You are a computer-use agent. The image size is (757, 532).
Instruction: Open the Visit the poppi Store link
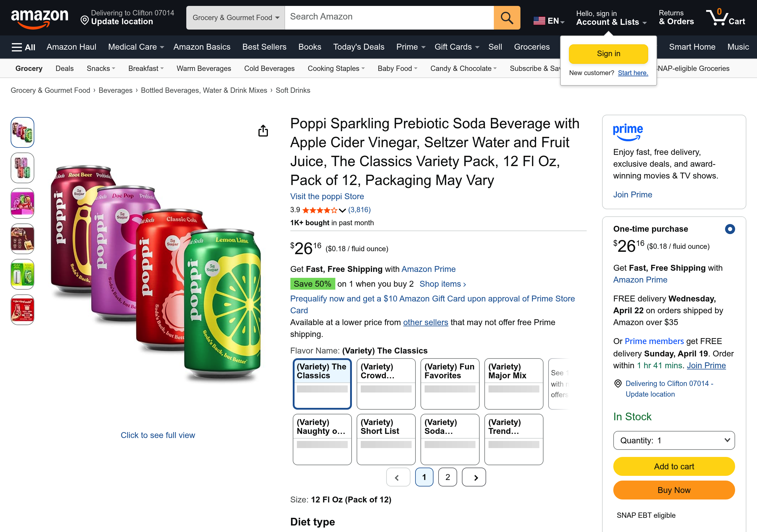pyautogui.click(x=327, y=196)
